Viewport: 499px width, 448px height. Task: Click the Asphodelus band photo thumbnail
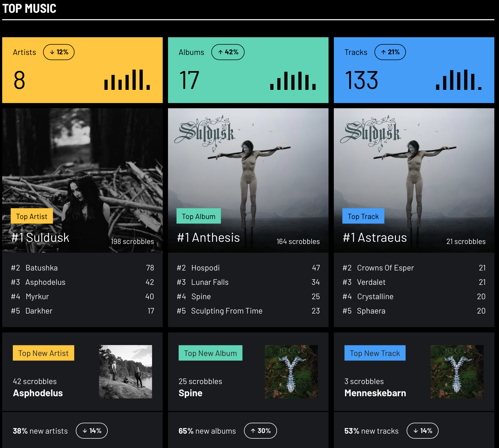click(x=126, y=372)
